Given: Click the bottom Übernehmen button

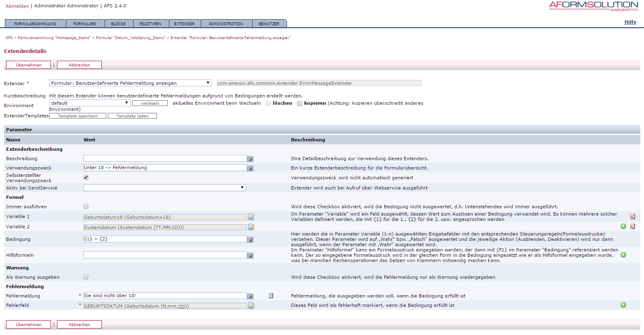Looking at the screenshot, I should [x=28, y=324].
